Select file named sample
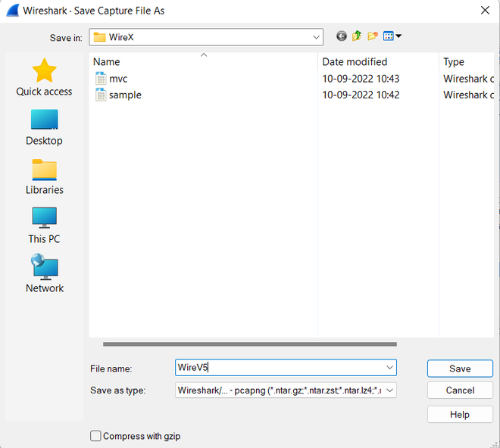The height and width of the screenshot is (448, 500). (x=125, y=95)
